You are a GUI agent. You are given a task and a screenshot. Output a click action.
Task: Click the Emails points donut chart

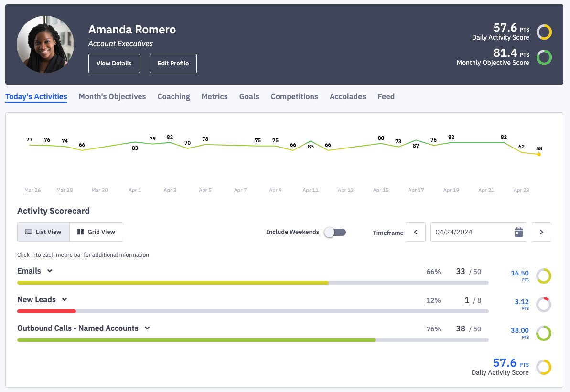coord(543,276)
